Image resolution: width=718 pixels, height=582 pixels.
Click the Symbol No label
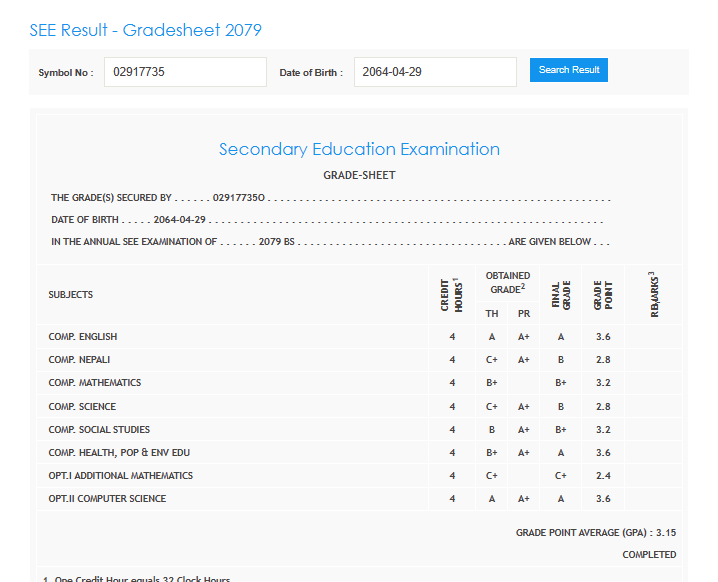click(65, 73)
